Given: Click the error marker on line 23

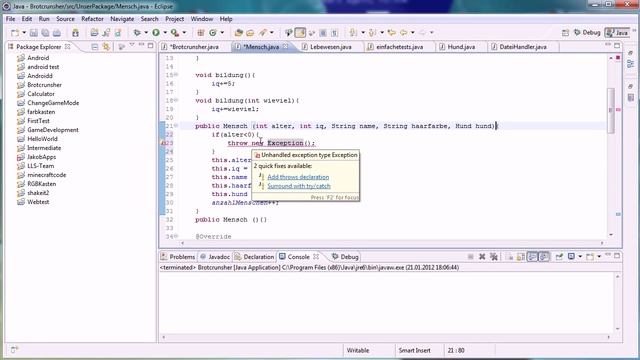Looking at the screenshot, I should tap(162, 143).
